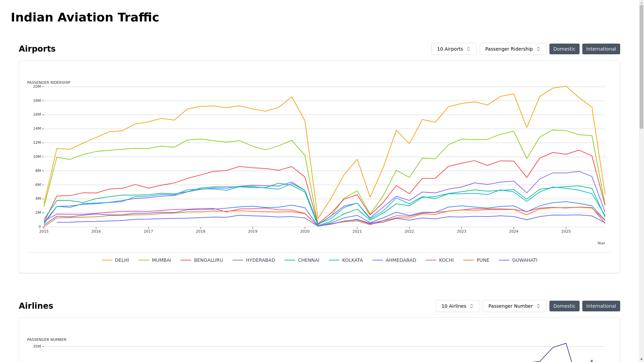Click the page vertical scrollbar thumb

(x=641, y=67)
